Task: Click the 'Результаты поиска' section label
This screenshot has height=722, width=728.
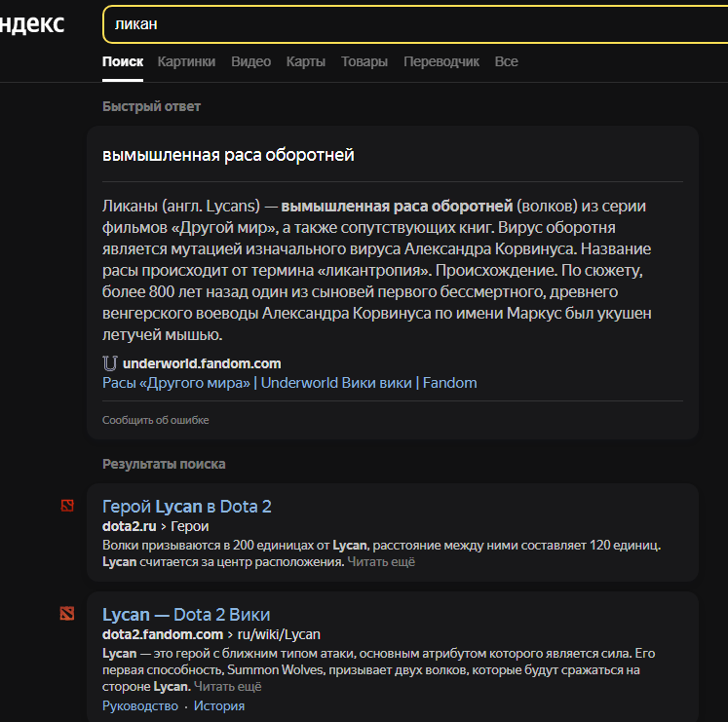Action: point(164,464)
